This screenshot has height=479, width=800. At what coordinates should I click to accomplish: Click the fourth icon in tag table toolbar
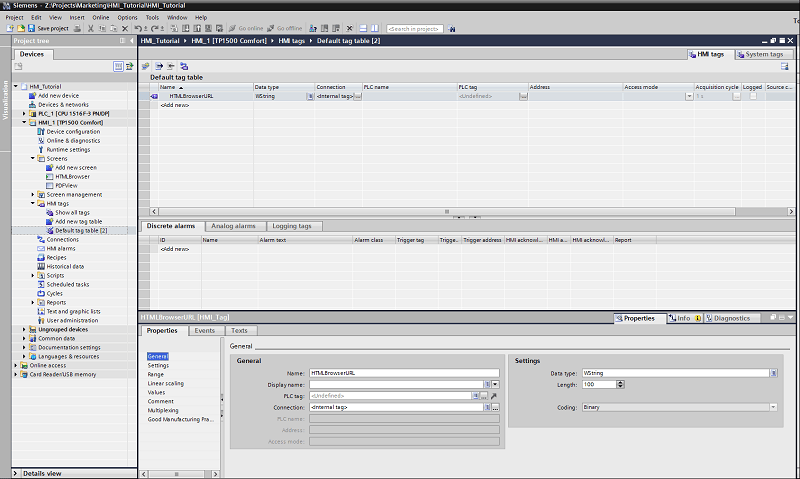pyautogui.click(x=184, y=66)
